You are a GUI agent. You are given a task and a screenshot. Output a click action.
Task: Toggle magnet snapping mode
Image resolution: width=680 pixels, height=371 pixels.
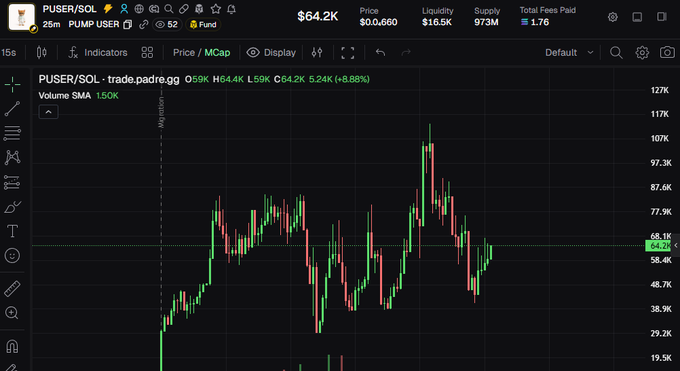coord(12,346)
